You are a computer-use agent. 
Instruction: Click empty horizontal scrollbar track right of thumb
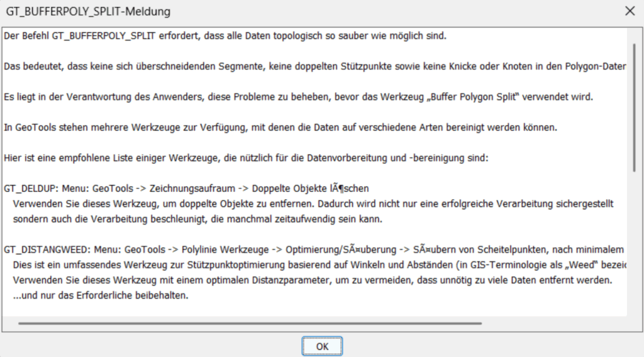click(553, 324)
